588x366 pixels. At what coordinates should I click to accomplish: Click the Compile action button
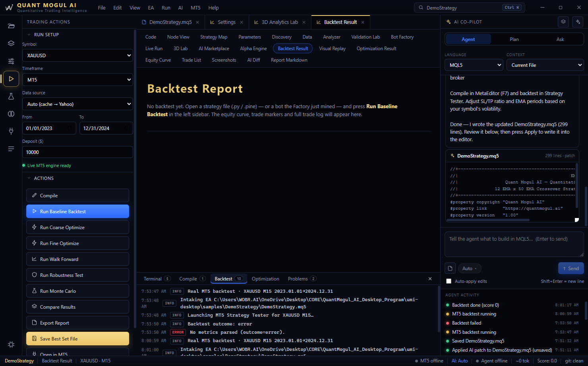[77, 195]
